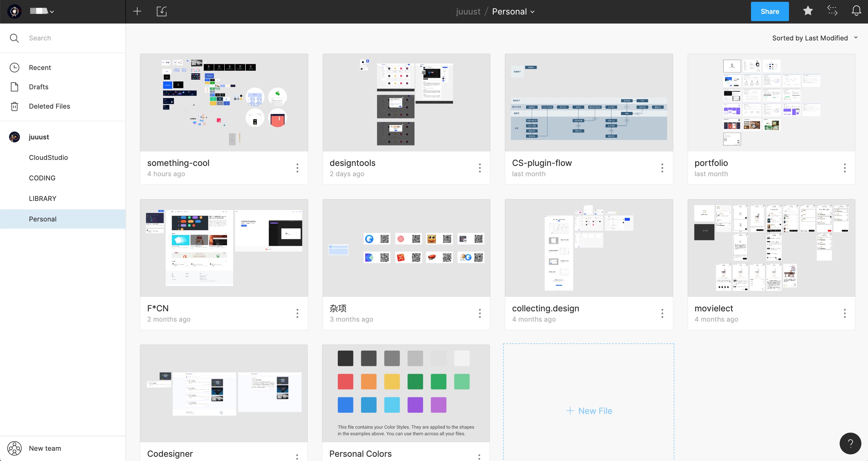Click the New File placeholder card
Image resolution: width=868 pixels, height=461 pixels.
coord(589,402)
